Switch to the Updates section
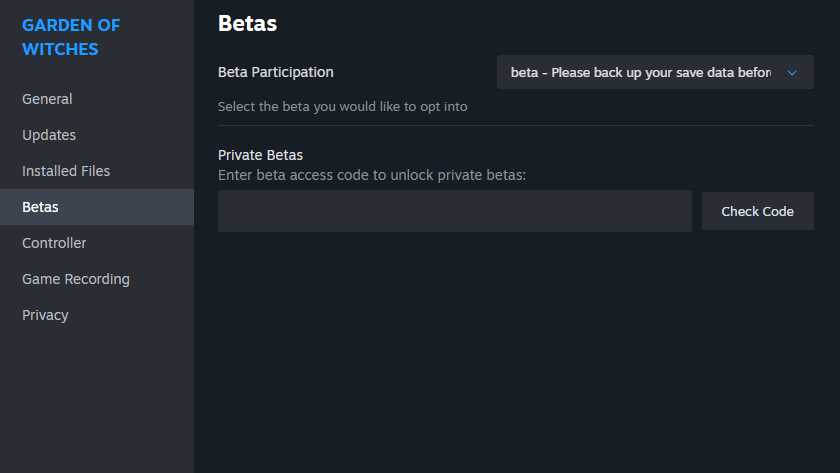The height and width of the screenshot is (473, 840). click(x=49, y=135)
